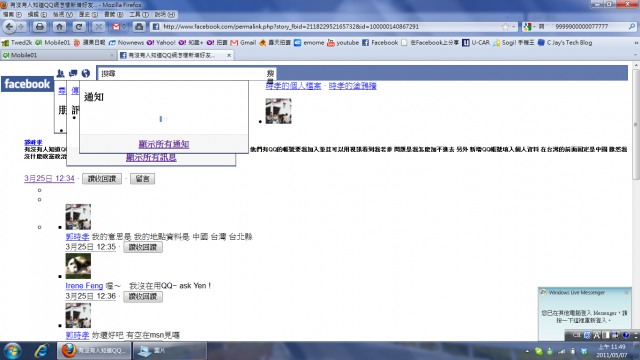The image size is (640, 360).
Task: Go back with the Firefox back arrow
Action: tap(9, 27)
